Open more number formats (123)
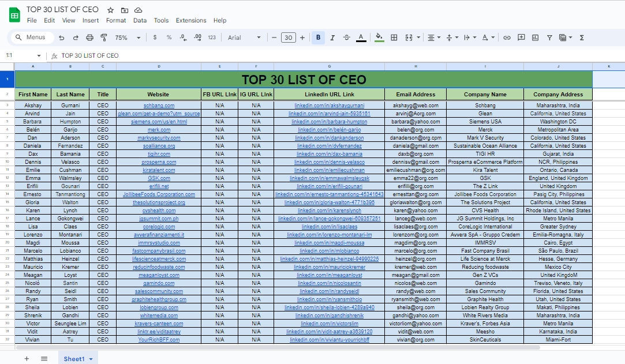Image resolution: width=625 pixels, height=364 pixels. pos(212,37)
